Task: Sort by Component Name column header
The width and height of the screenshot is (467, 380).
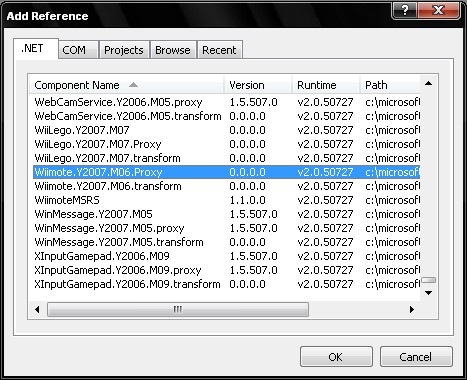Action: pos(127,85)
